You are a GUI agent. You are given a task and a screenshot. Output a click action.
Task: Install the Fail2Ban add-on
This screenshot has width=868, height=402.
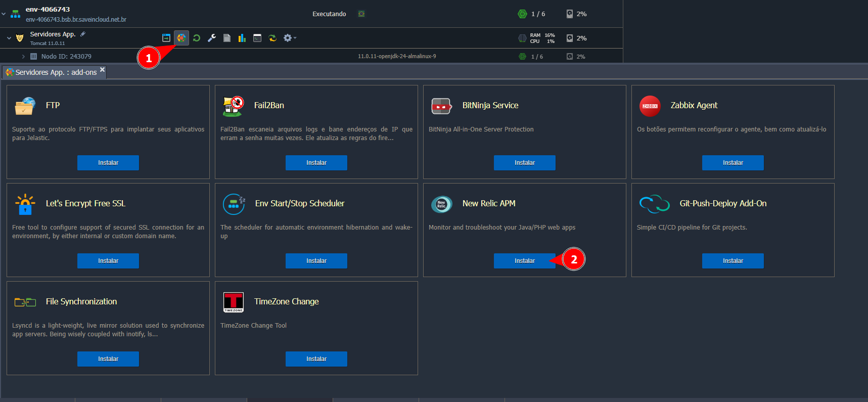(x=316, y=163)
